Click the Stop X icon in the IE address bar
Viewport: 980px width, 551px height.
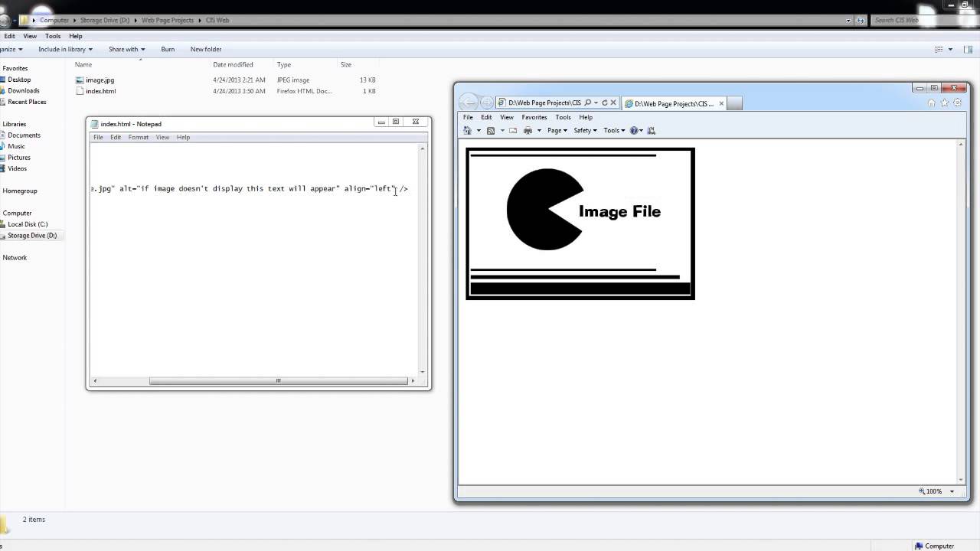click(613, 103)
